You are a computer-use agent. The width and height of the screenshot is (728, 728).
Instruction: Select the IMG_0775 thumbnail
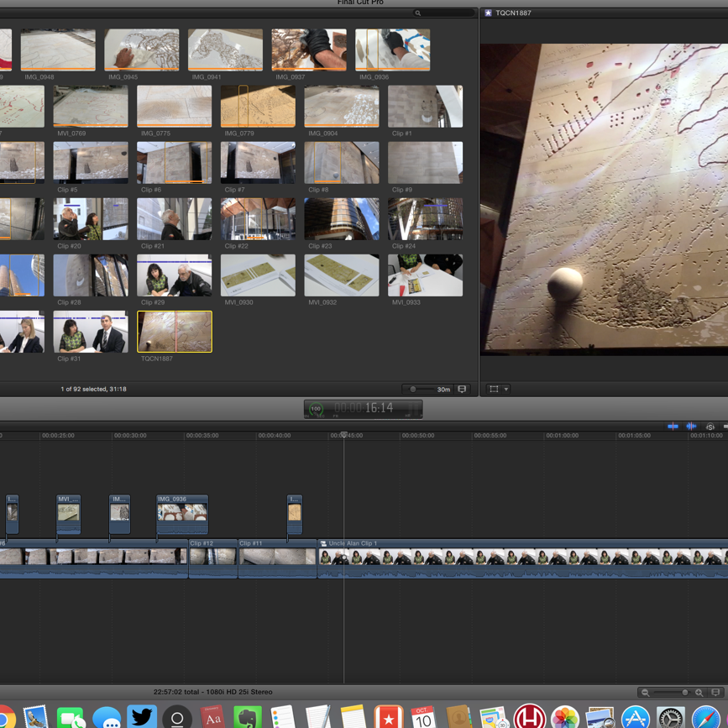[x=174, y=107]
